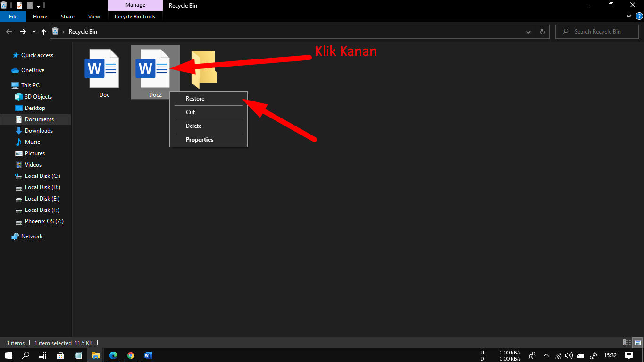Image resolution: width=644 pixels, height=362 pixels.
Task: Refresh the Recycle Bin view
Action: click(542, 32)
